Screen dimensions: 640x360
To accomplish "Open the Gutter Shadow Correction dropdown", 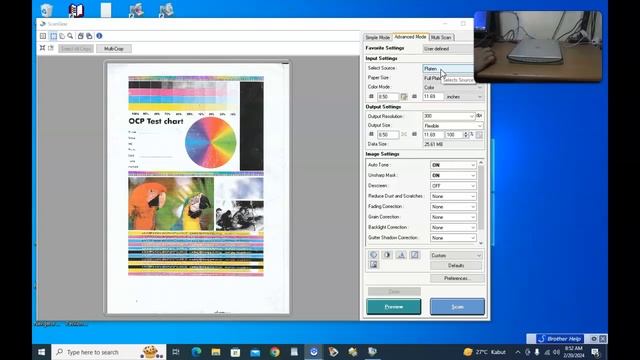I will [x=453, y=238].
